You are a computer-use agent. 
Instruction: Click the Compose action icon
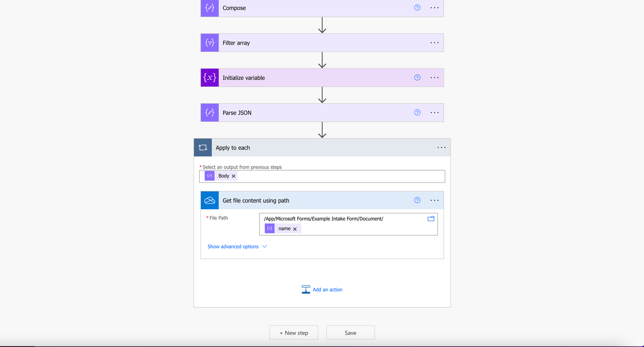pos(210,8)
